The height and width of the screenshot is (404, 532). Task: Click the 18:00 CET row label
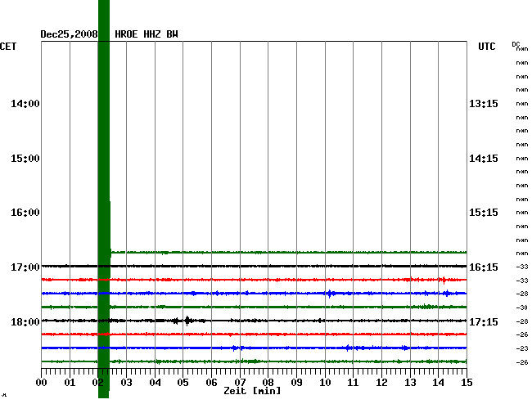click(25, 321)
